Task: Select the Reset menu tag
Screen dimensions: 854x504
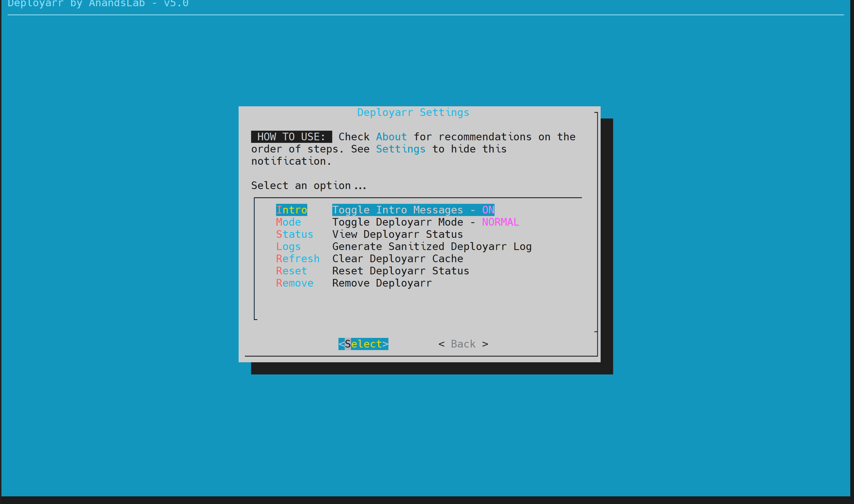Action: coord(291,271)
